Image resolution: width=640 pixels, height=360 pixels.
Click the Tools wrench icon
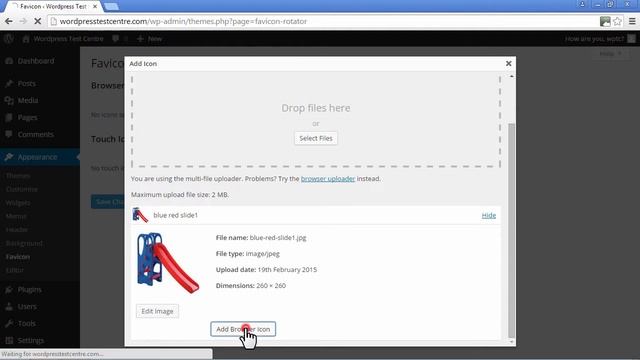[x=9, y=324]
